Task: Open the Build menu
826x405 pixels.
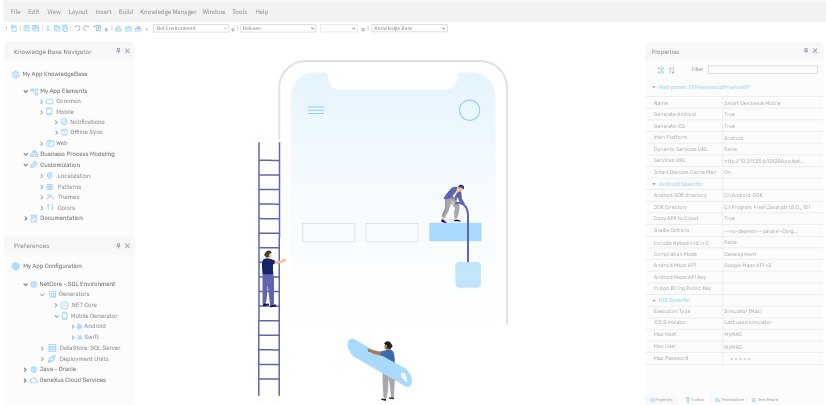Action: click(x=126, y=12)
